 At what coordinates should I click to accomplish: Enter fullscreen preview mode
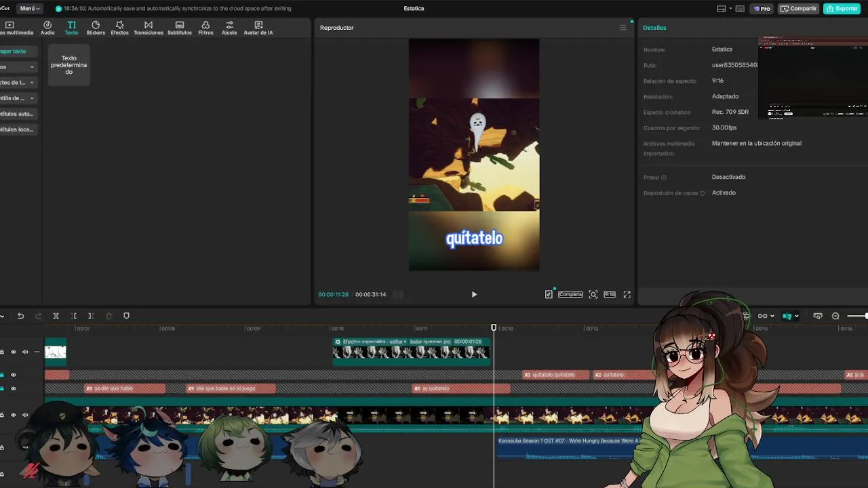point(627,294)
